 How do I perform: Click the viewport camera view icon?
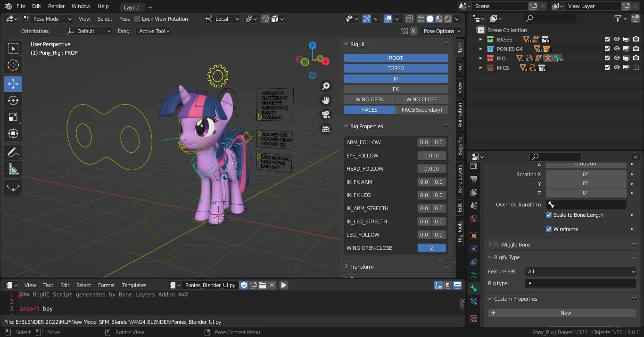point(326,115)
